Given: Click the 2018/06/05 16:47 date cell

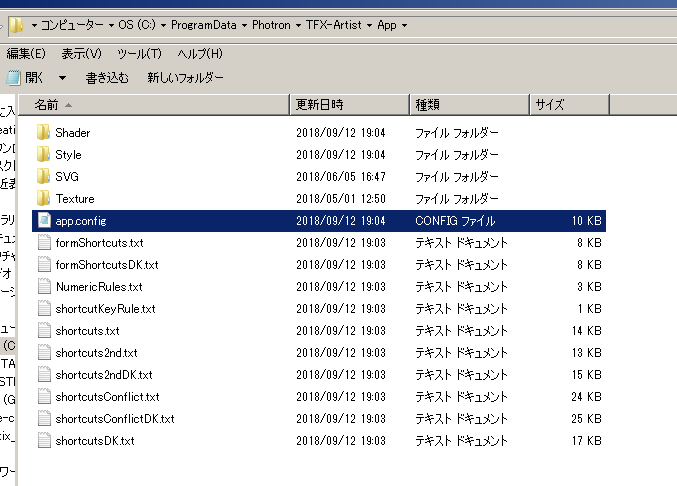Looking at the screenshot, I should click(x=341, y=177).
